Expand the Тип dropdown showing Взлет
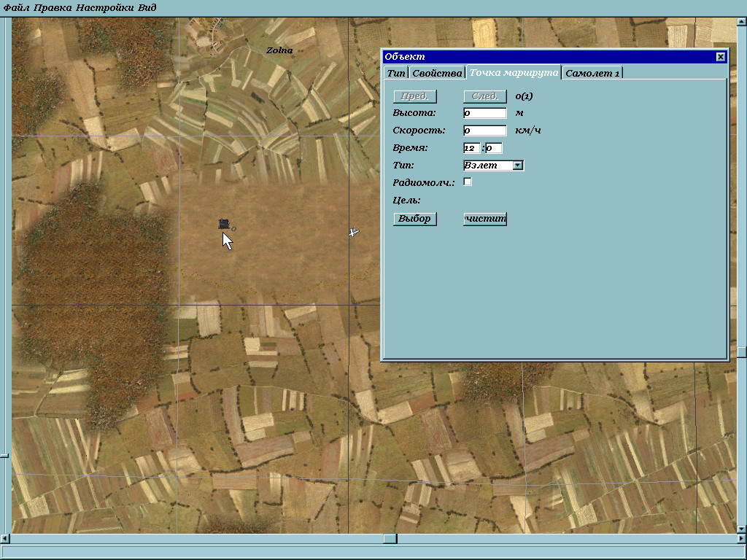The image size is (747, 560). (x=518, y=166)
